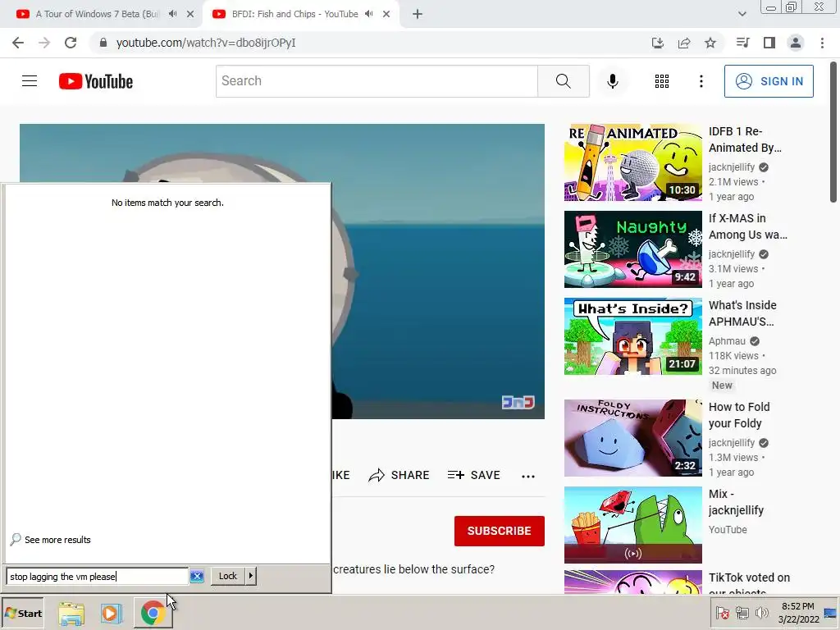Open What's Inside Aphmau video thumbnail

(x=632, y=336)
